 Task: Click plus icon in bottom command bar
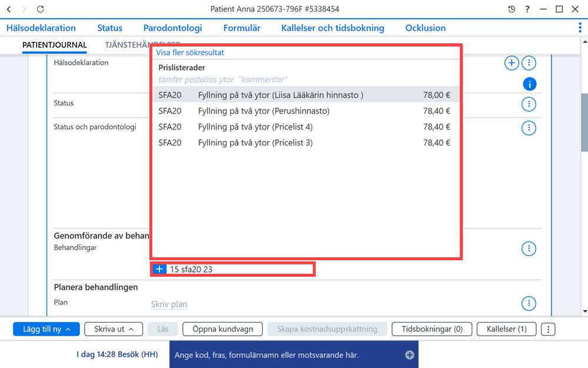pos(409,355)
